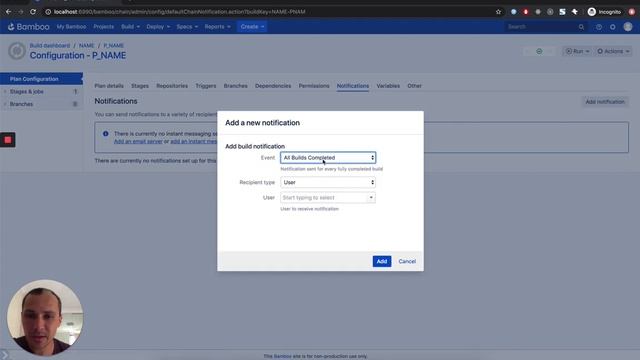This screenshot has width=640, height=360.
Task: Follow Add an email server link
Action: click(138, 141)
